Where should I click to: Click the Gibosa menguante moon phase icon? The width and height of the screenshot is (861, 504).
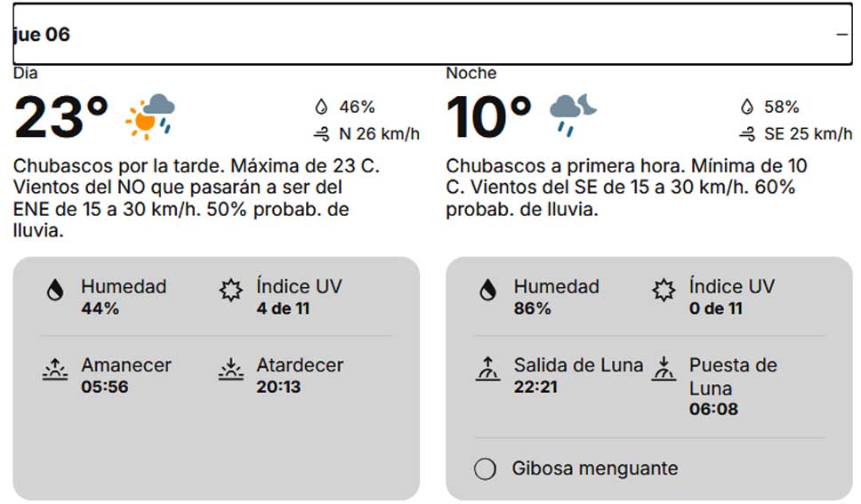click(x=485, y=468)
